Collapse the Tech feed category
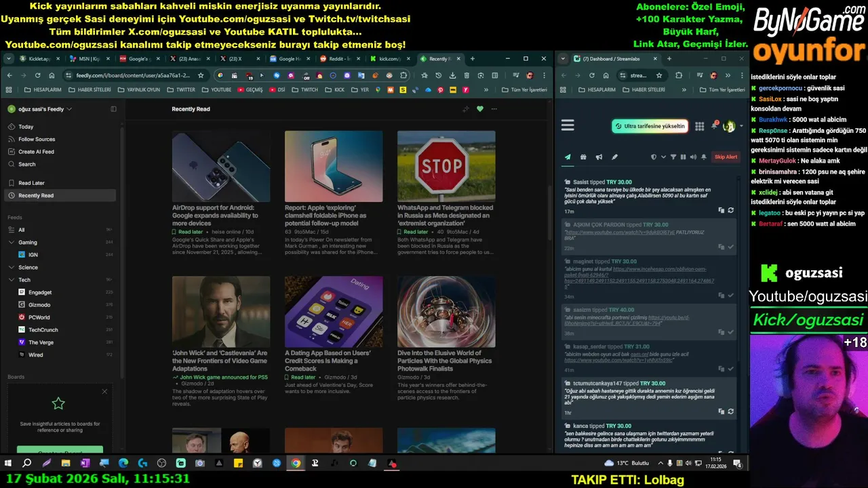Image resolution: width=868 pixels, height=488 pixels. [12, 280]
